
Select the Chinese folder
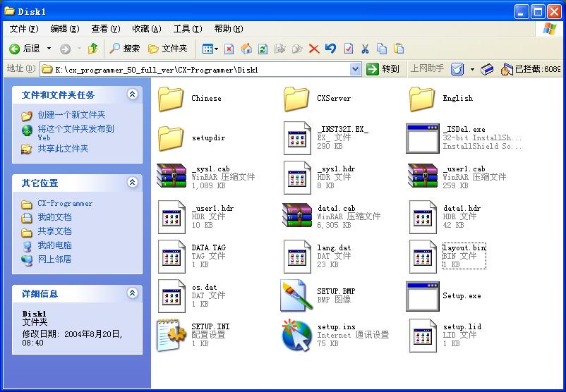coord(191,99)
